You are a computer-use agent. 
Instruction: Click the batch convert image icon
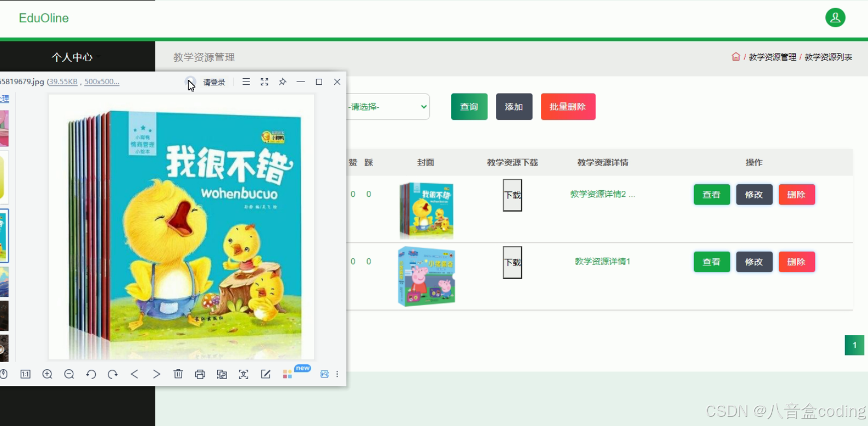(x=222, y=374)
